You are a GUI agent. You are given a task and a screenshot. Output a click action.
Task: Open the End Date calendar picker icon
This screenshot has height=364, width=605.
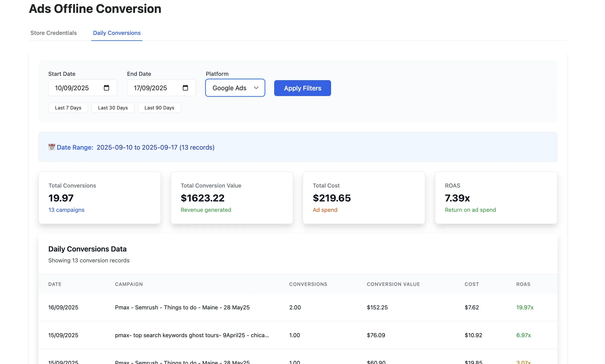point(185,88)
